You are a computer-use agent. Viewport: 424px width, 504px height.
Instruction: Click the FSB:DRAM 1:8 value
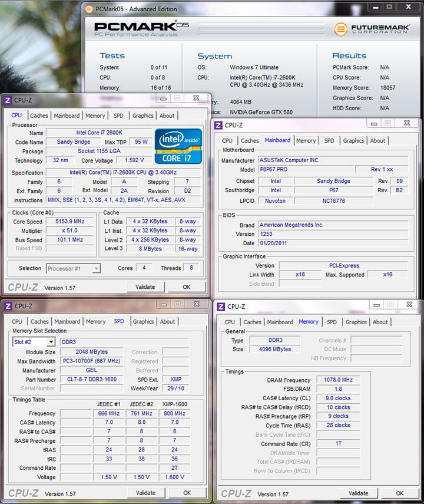[338, 389]
